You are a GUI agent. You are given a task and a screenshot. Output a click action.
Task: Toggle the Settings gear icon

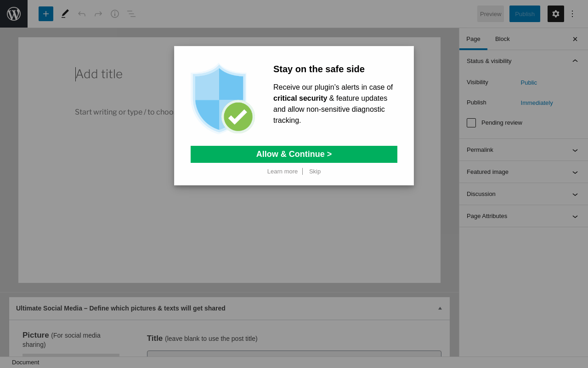click(x=556, y=14)
